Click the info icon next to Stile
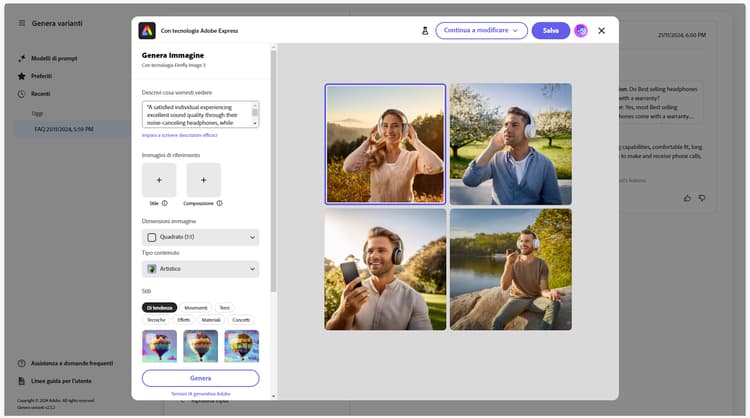The image size is (750, 418). [165, 203]
